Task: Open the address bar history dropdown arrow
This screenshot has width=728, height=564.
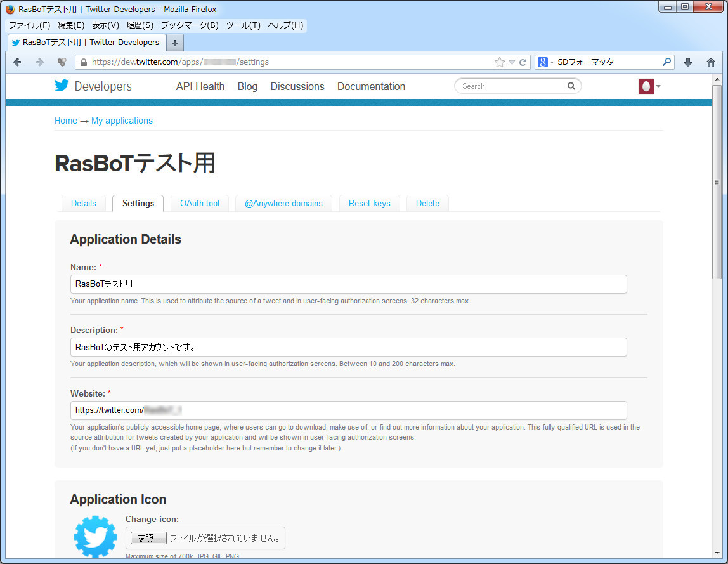Action: pyautogui.click(x=512, y=62)
